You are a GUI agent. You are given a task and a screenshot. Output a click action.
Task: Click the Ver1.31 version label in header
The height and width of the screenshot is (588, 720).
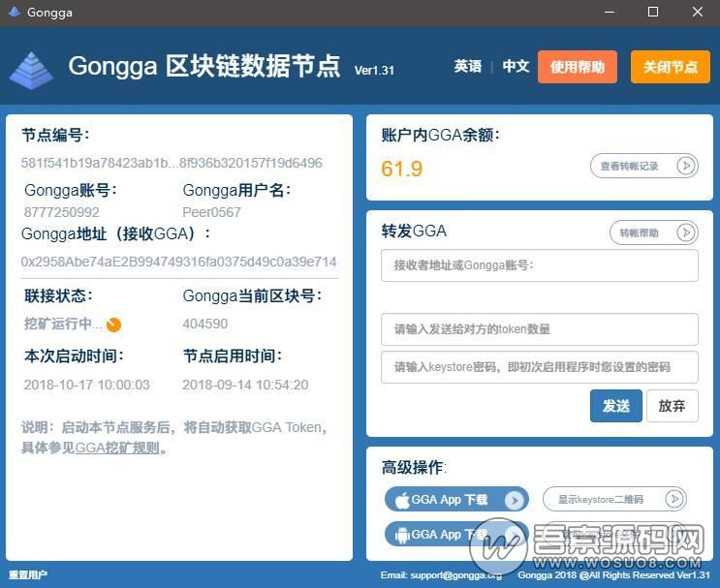[374, 70]
